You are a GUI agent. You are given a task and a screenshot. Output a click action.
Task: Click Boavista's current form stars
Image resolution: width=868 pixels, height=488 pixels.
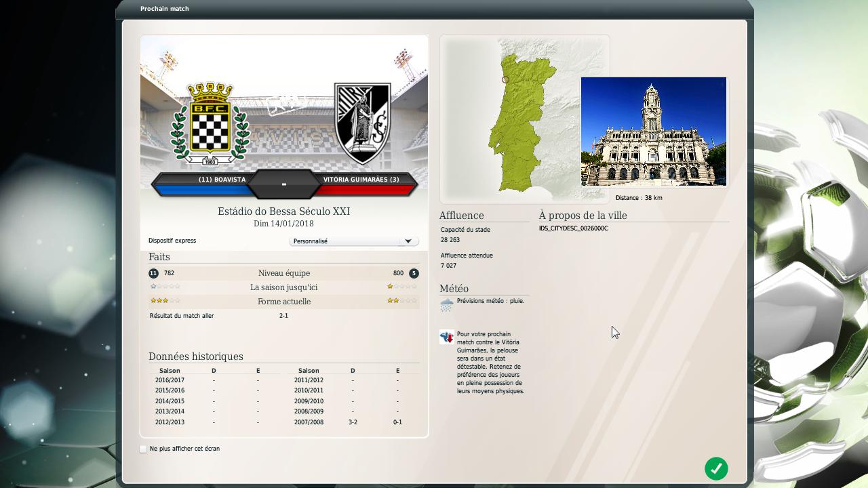coord(165,301)
